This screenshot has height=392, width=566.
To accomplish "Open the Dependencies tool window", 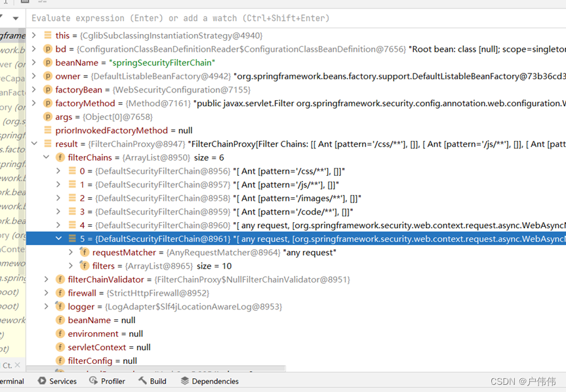I will pos(210,381).
